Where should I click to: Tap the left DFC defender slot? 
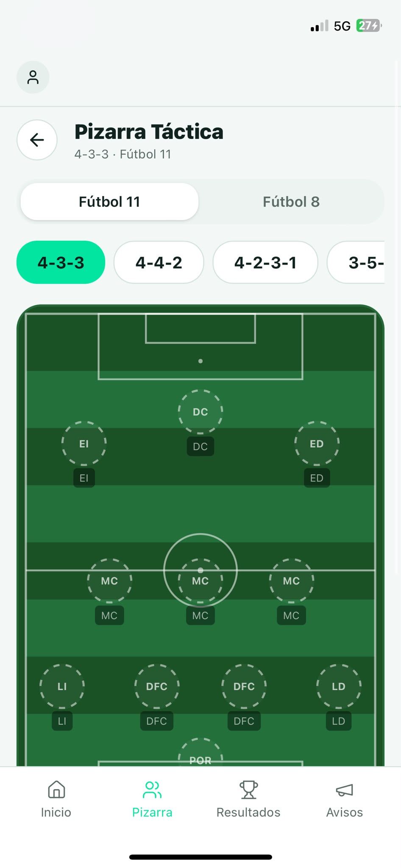coord(157,686)
